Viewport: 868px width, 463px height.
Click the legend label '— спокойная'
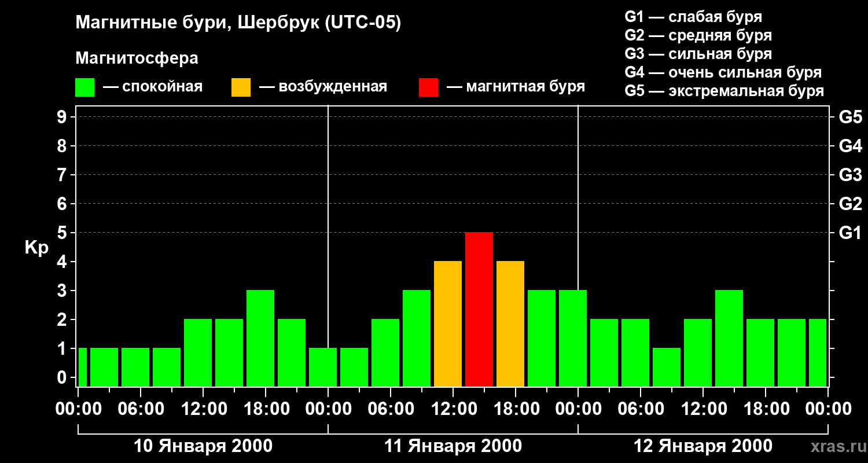153,87
